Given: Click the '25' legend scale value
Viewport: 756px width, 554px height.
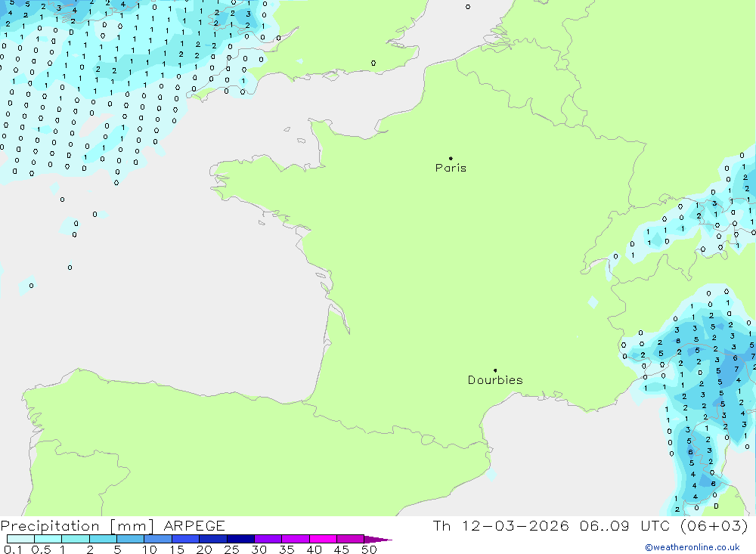Looking at the screenshot, I should point(232,549).
